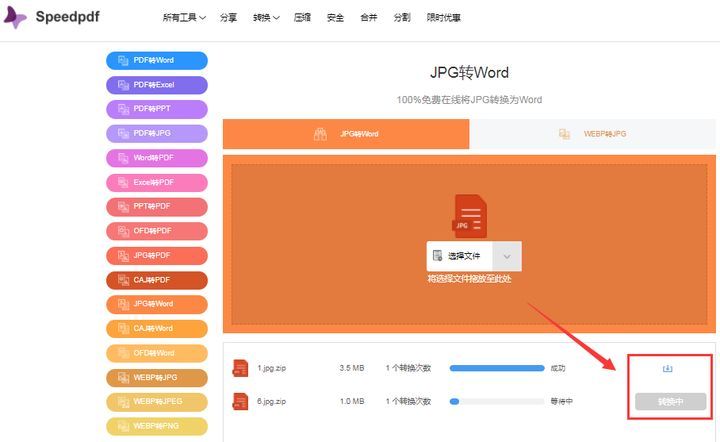Click the JPG转PDF sidebar icon
The width and height of the screenshot is (720, 442).
123,256
